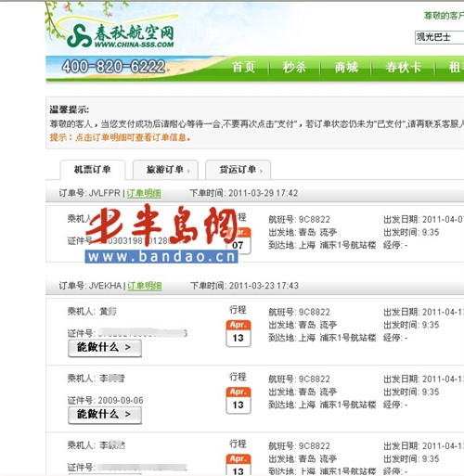Open 订单明细 link for order JVLFPR
Image resolution: width=464 pixels, height=476 pixels.
[144, 193]
